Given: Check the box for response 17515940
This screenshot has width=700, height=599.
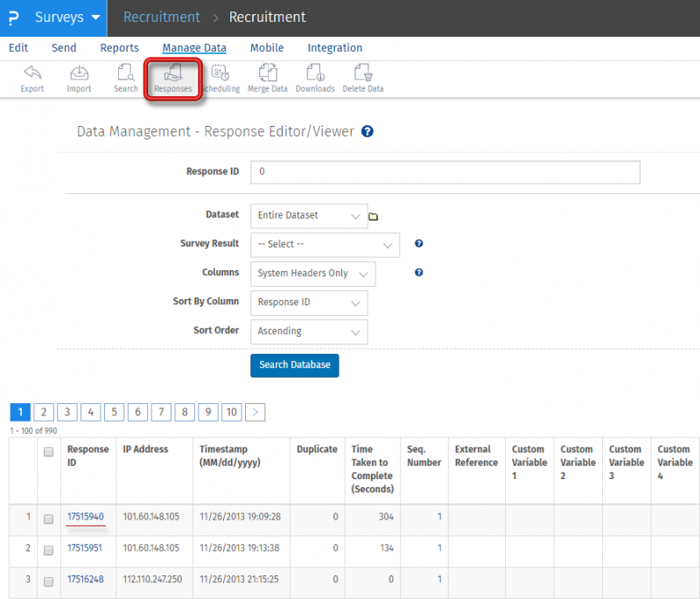Looking at the screenshot, I should (x=49, y=519).
